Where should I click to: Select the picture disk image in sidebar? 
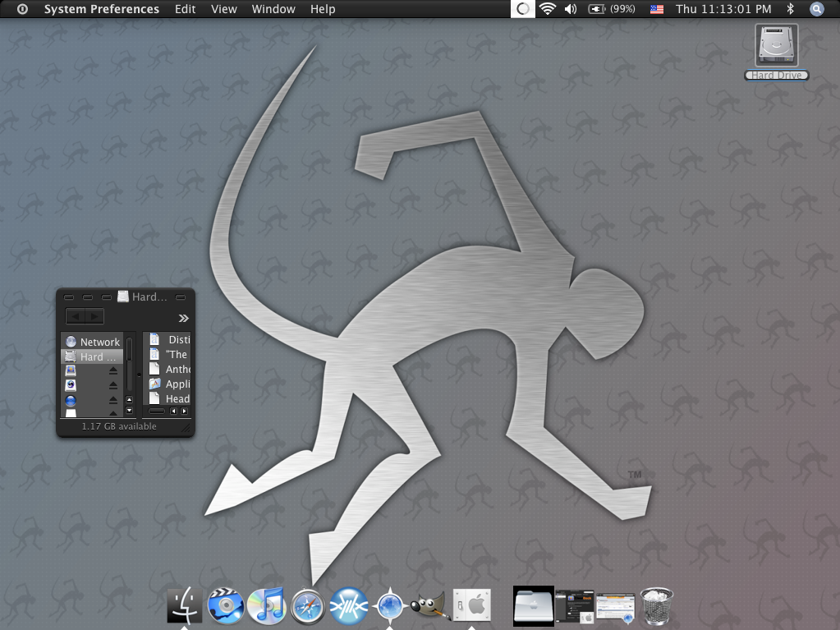[x=71, y=370]
